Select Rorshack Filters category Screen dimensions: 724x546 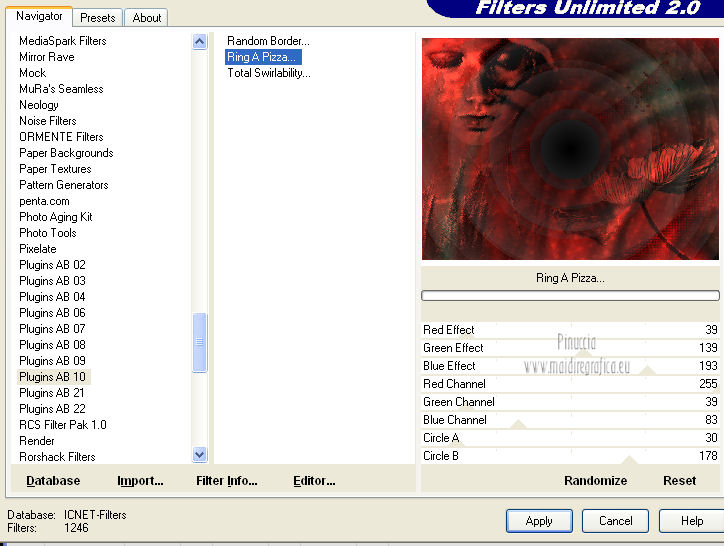click(x=57, y=457)
